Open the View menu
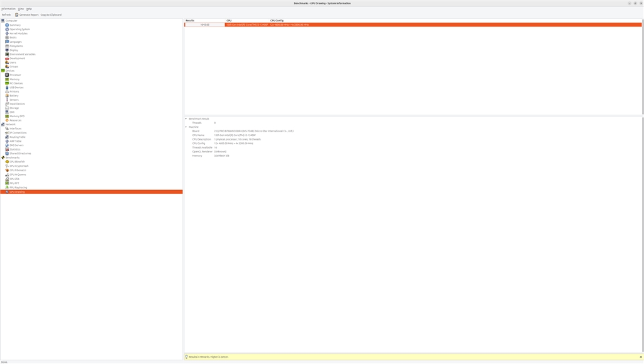This screenshot has height=364, width=644. [21, 8]
